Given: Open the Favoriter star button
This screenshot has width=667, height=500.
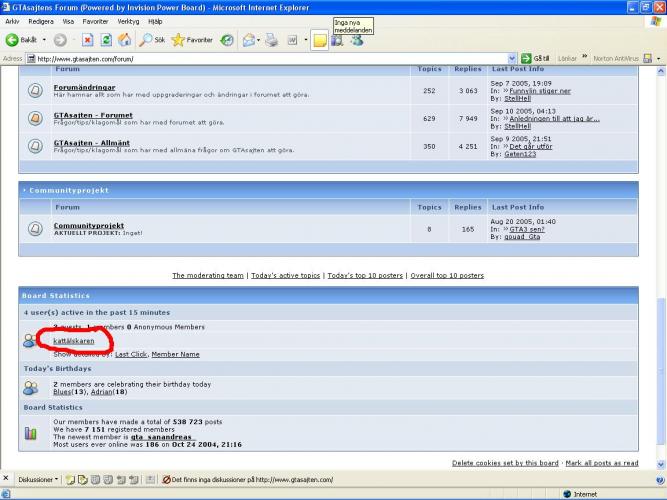Looking at the screenshot, I should point(192,40).
